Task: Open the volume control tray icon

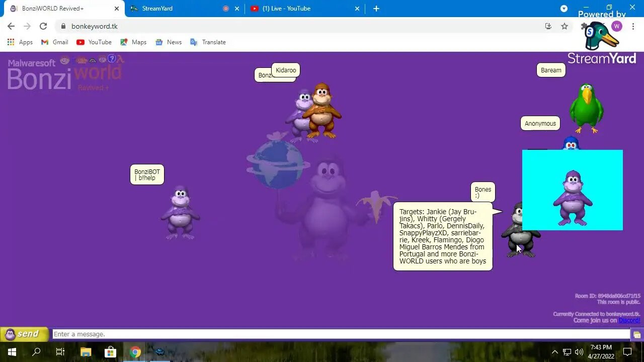Action: tap(579, 352)
